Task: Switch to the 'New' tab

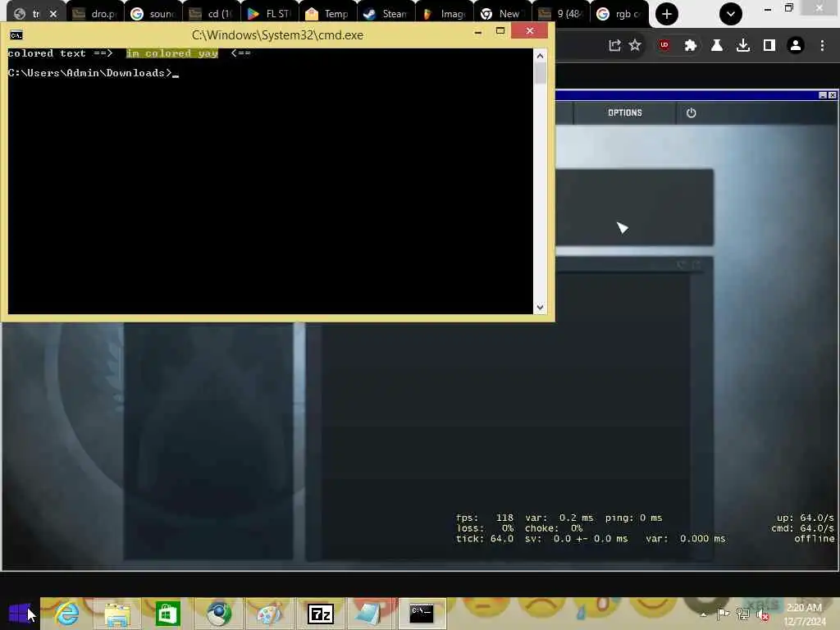Action: tap(503, 14)
